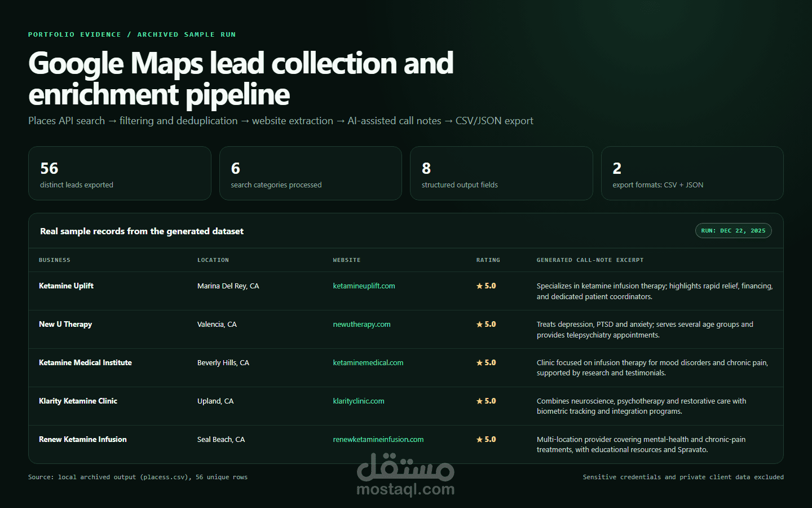Click the GENERATED CALL-NOTE EXCERPT header

pos(590,260)
